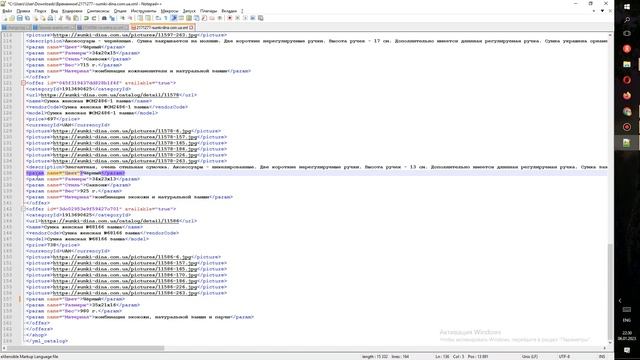
Task: Click the Copy toolbar icon
Action: coord(68,18)
